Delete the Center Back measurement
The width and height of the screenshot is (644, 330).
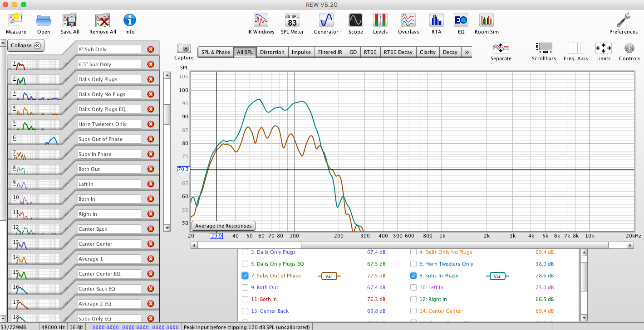pyautogui.click(x=151, y=229)
